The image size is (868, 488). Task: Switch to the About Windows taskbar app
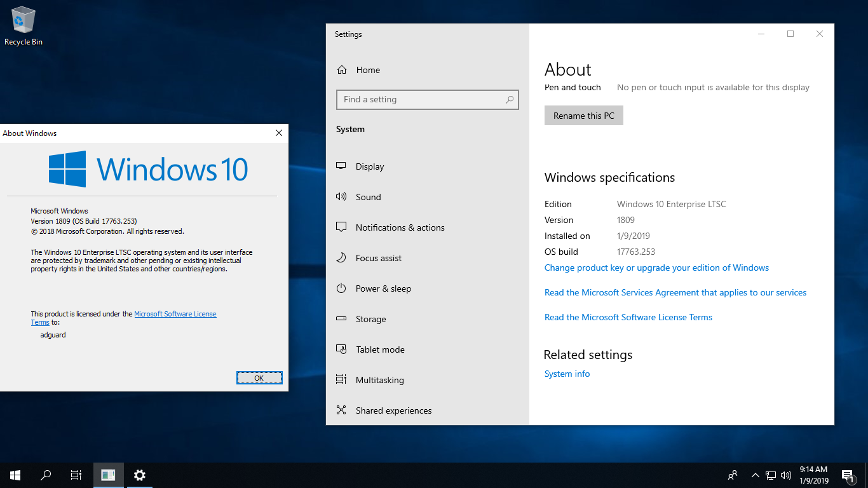pos(109,475)
